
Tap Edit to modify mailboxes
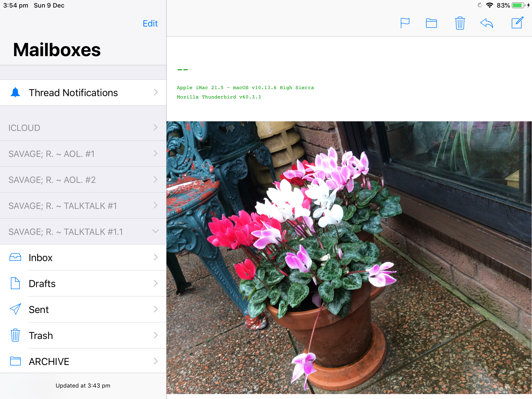(150, 23)
